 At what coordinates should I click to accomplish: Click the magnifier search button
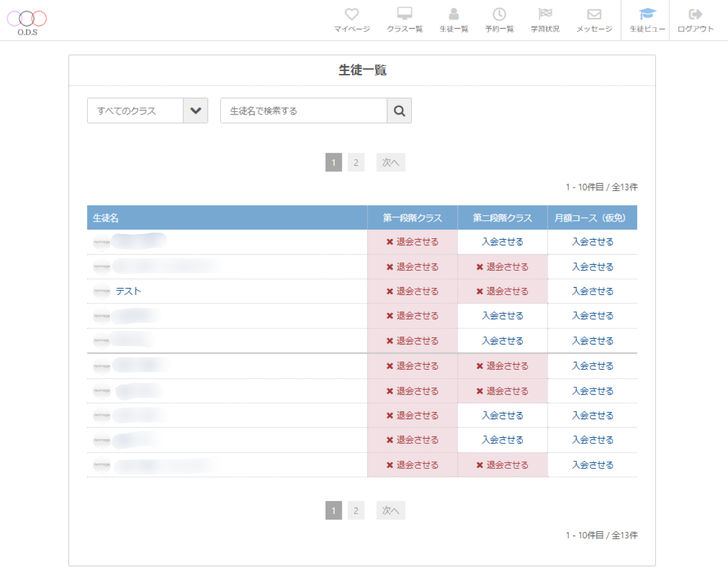pos(399,111)
